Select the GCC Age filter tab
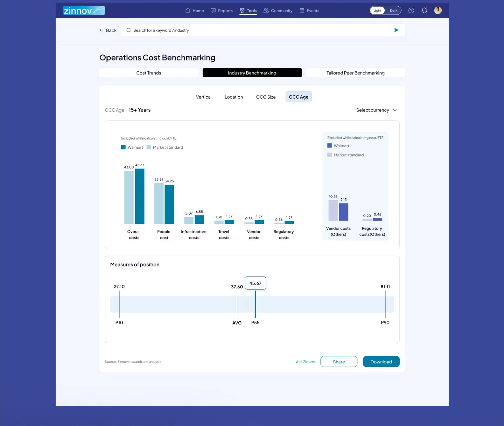Screen dimensions: 504x426 (x=298, y=97)
